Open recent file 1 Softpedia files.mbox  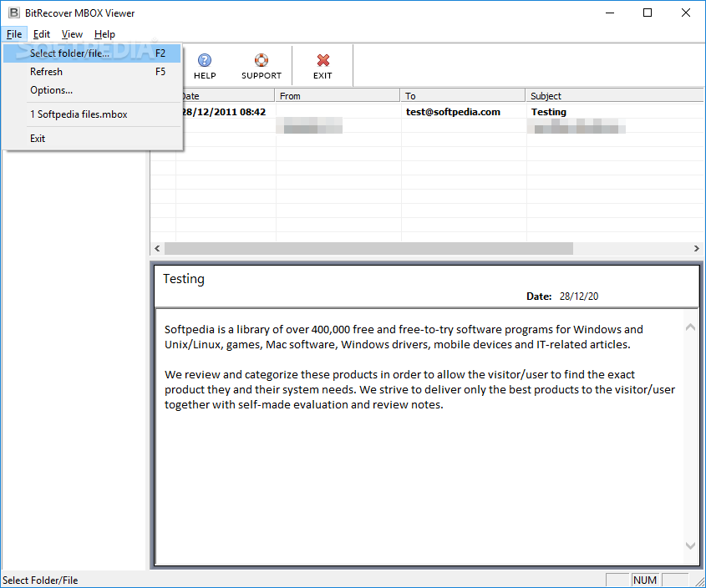click(x=92, y=114)
